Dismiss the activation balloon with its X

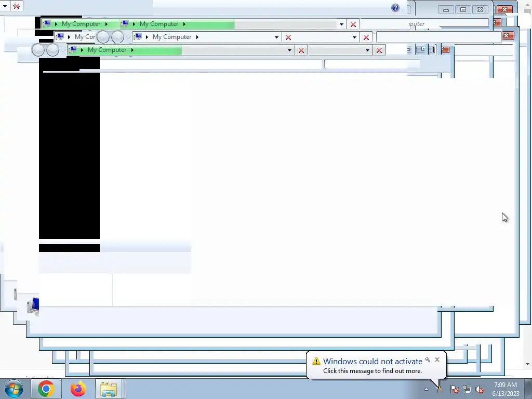[437, 360]
